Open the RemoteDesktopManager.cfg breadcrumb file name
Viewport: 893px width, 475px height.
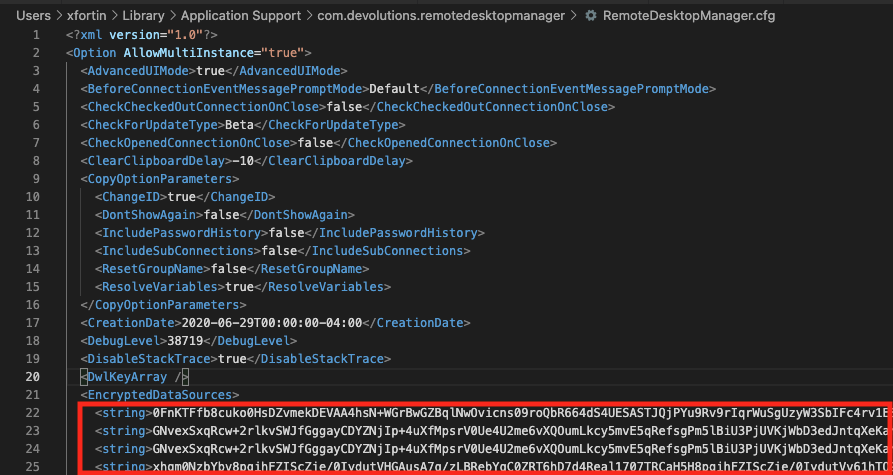click(689, 15)
